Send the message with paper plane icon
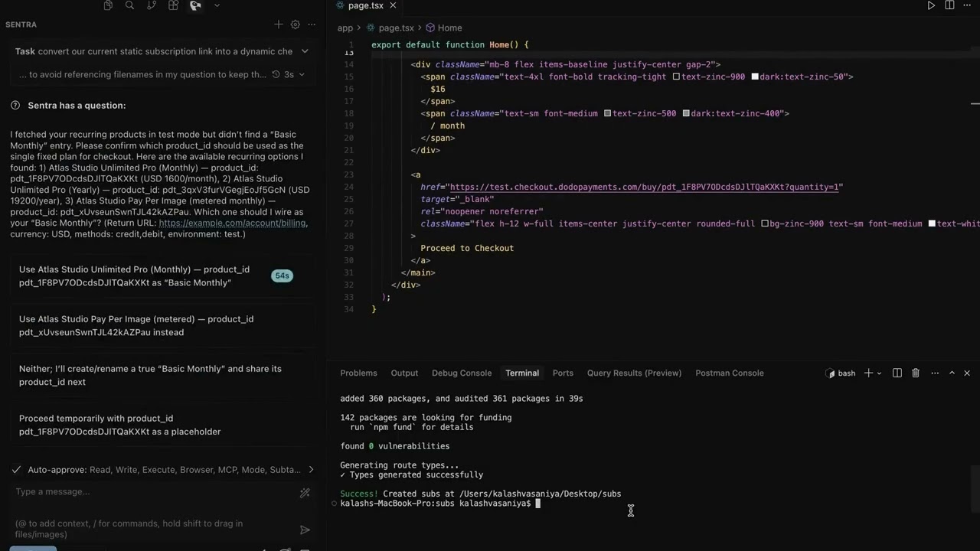The height and width of the screenshot is (551, 980). pyautogui.click(x=305, y=530)
